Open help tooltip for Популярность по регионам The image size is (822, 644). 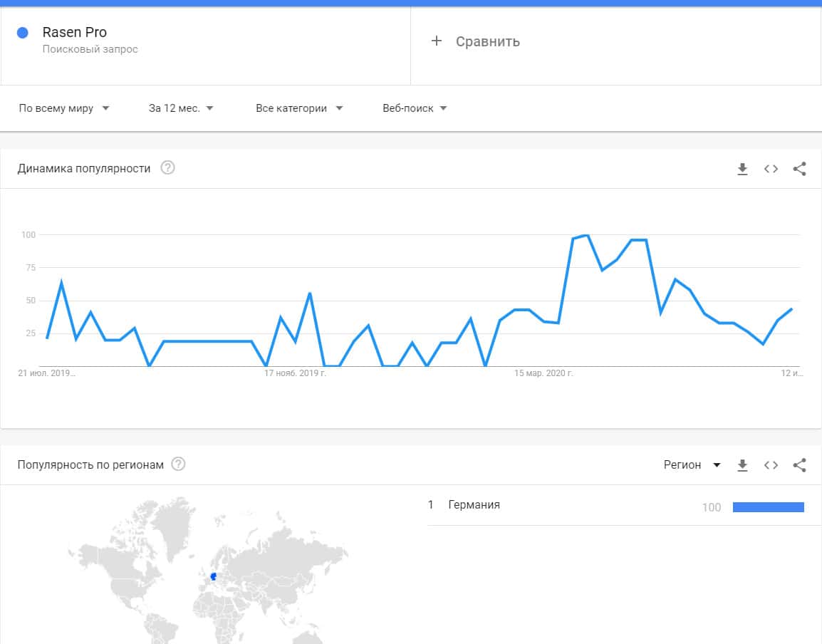(179, 464)
